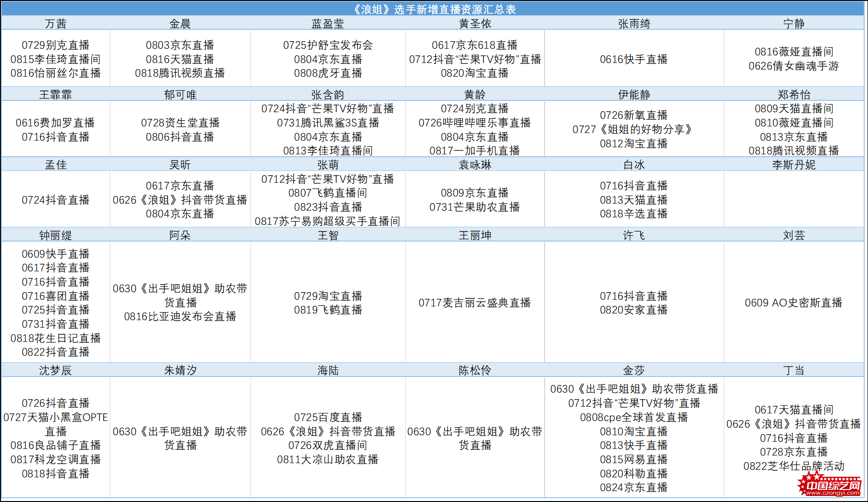Select the 王霏霏 header cell
The height and width of the screenshot is (502, 868).
click(x=56, y=95)
